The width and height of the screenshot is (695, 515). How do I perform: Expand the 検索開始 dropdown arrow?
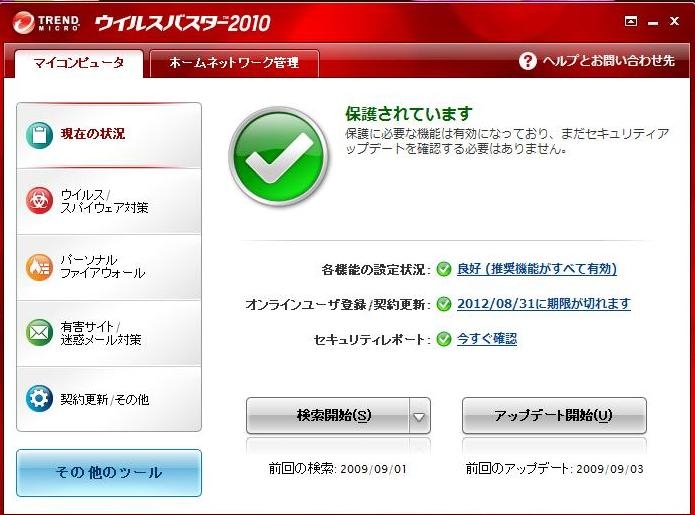(x=419, y=416)
